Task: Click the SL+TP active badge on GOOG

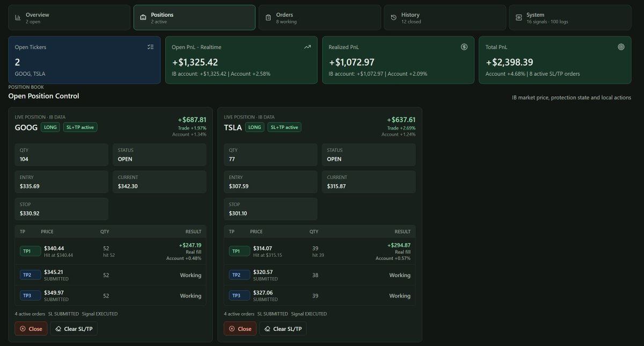Action: tap(80, 127)
